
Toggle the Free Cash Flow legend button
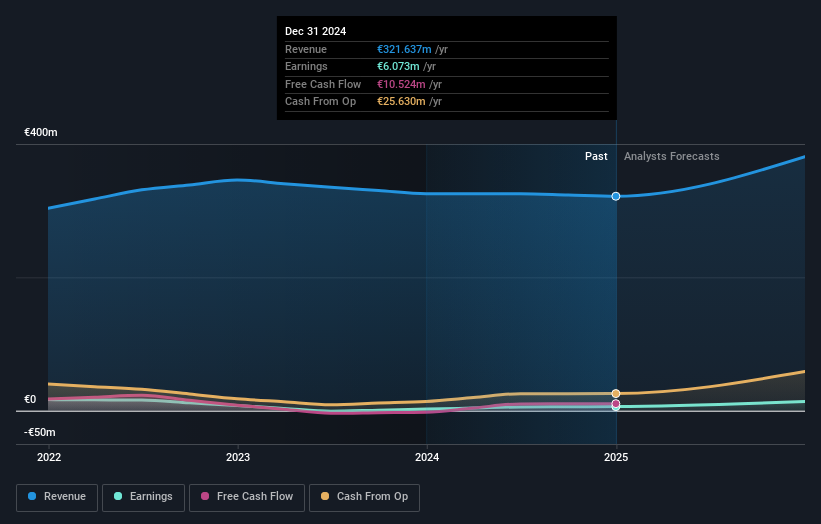point(247,497)
